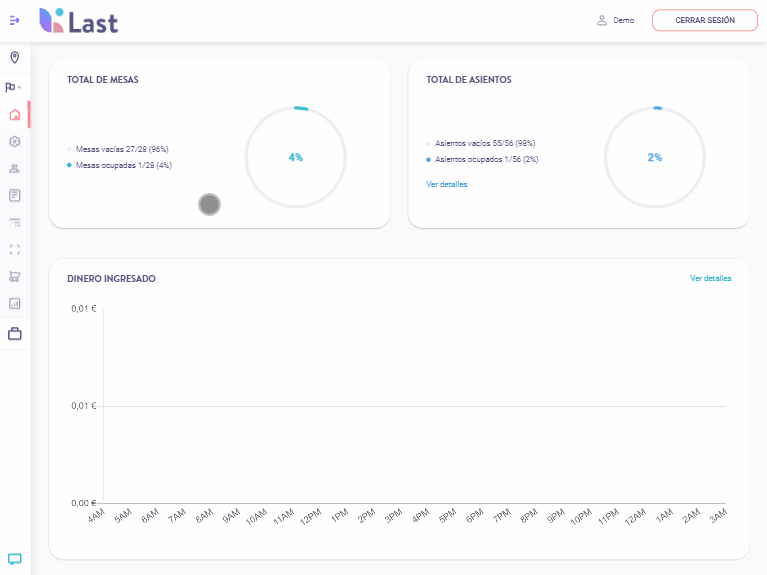
Task: Click the 2% seats occupancy ring
Action: click(x=654, y=157)
